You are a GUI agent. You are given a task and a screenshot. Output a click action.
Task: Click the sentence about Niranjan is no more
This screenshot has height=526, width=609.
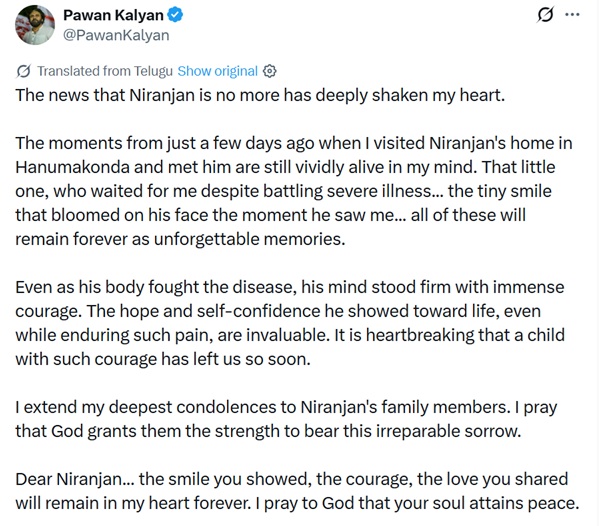(260, 95)
